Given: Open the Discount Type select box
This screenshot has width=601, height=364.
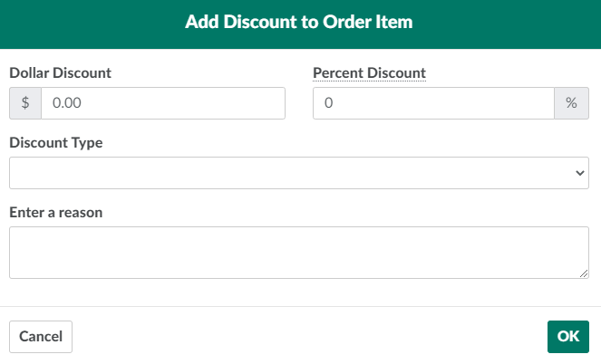Looking at the screenshot, I should click(298, 173).
